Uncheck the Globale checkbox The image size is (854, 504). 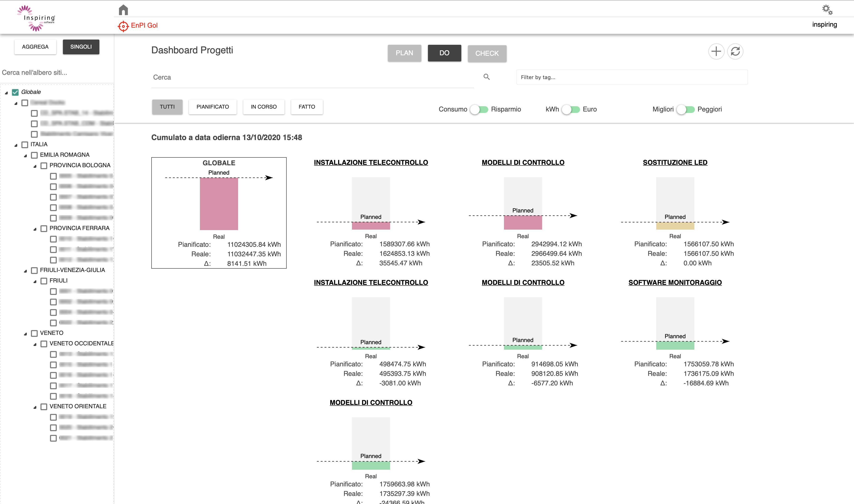tap(15, 92)
